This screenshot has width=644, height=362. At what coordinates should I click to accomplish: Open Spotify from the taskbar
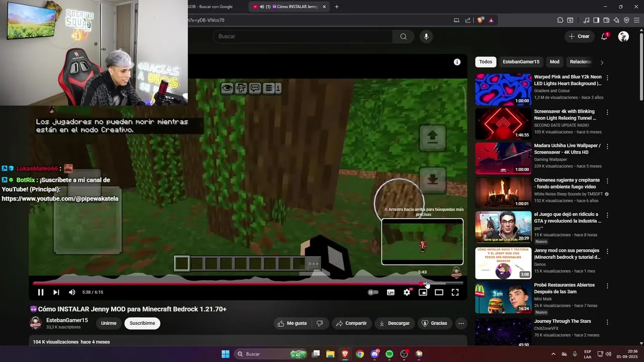[x=389, y=354]
